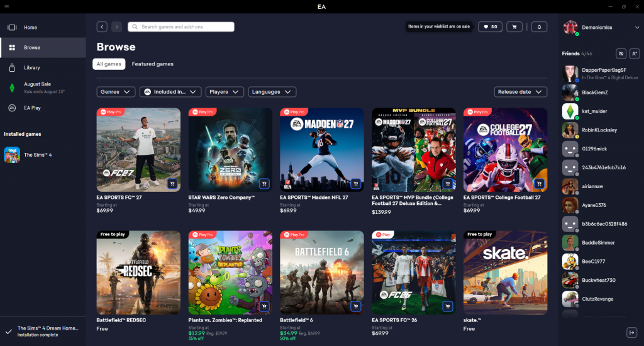Open the shopping cart
Viewport: 644px width, 346px height.
tap(514, 26)
